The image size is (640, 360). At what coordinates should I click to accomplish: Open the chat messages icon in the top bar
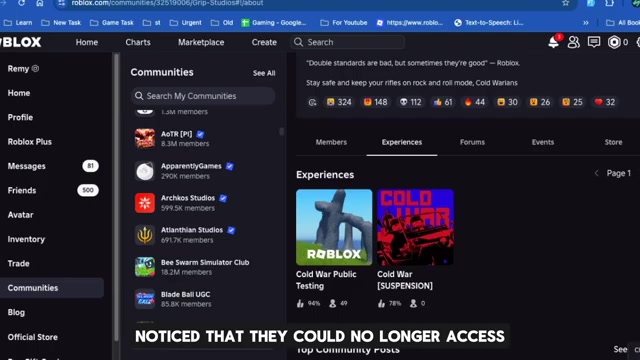coord(594,42)
